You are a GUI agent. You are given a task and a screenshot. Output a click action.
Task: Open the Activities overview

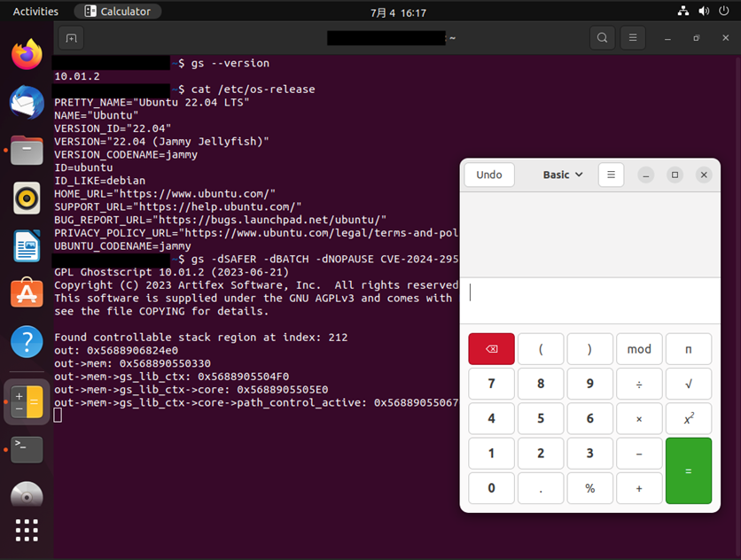[x=35, y=12]
